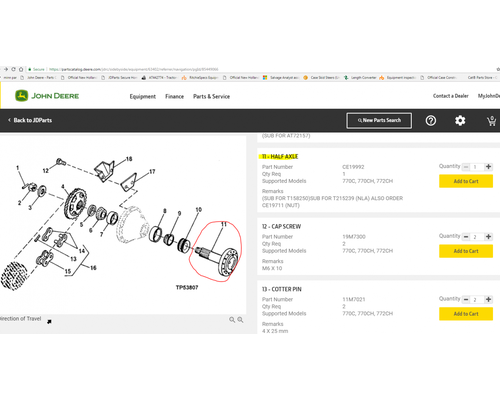Image resolution: width=500 pixels, height=400 pixels.
Task: Click diagram reference TP53807
Action: coord(187,287)
